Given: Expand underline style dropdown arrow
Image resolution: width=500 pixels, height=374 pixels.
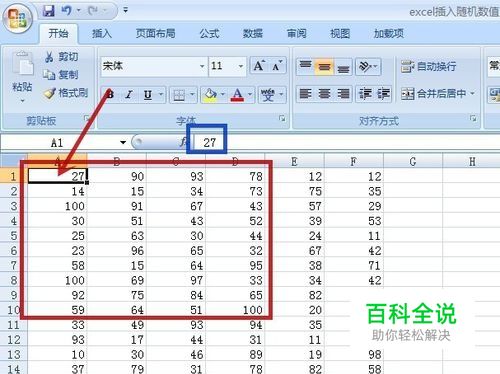Looking at the screenshot, I should (161, 95).
